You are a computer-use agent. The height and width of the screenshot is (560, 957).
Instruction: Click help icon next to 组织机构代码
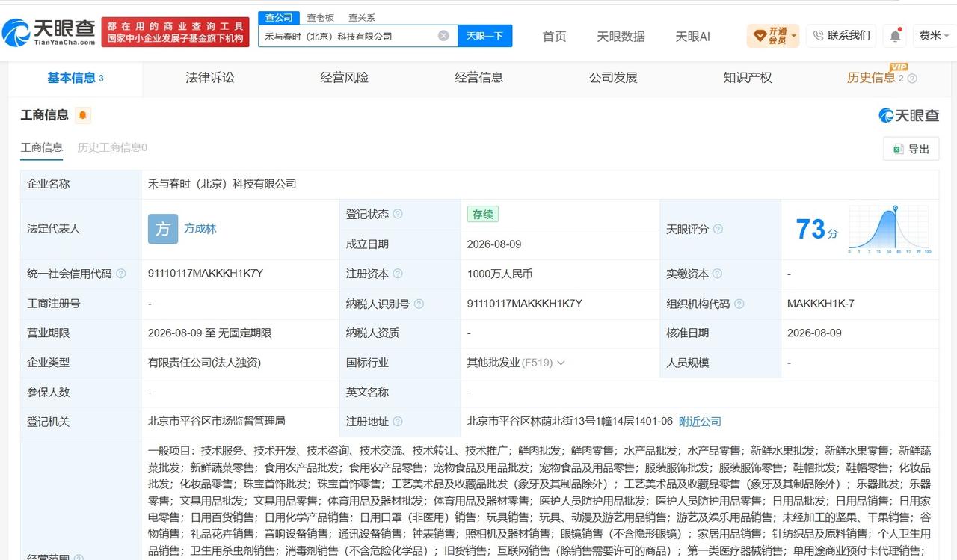739,304
